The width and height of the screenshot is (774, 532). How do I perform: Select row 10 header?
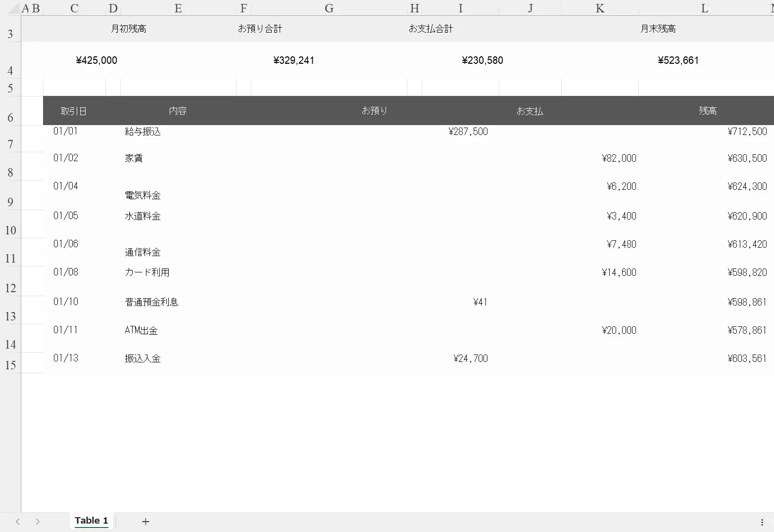click(10, 224)
